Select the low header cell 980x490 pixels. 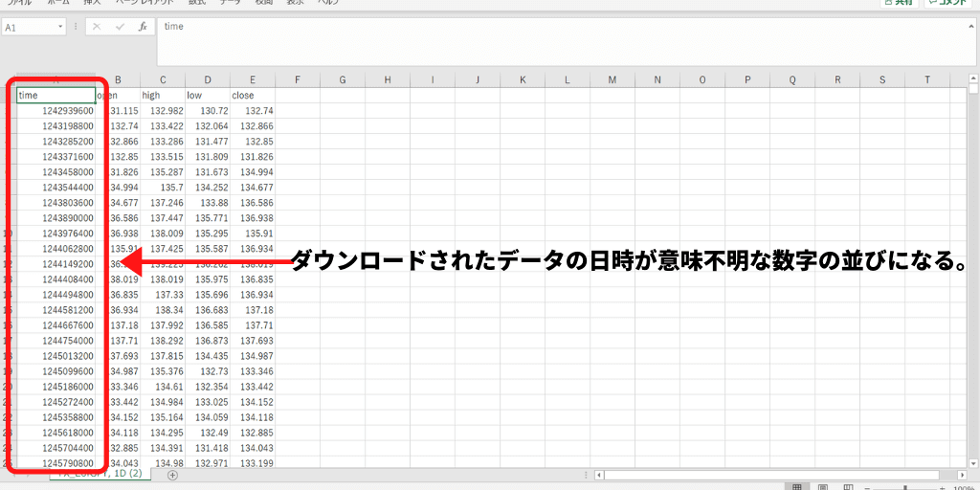pyautogui.click(x=208, y=96)
